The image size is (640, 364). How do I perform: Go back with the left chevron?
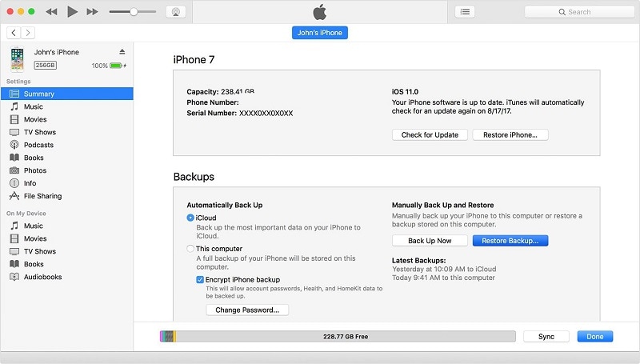point(14,33)
